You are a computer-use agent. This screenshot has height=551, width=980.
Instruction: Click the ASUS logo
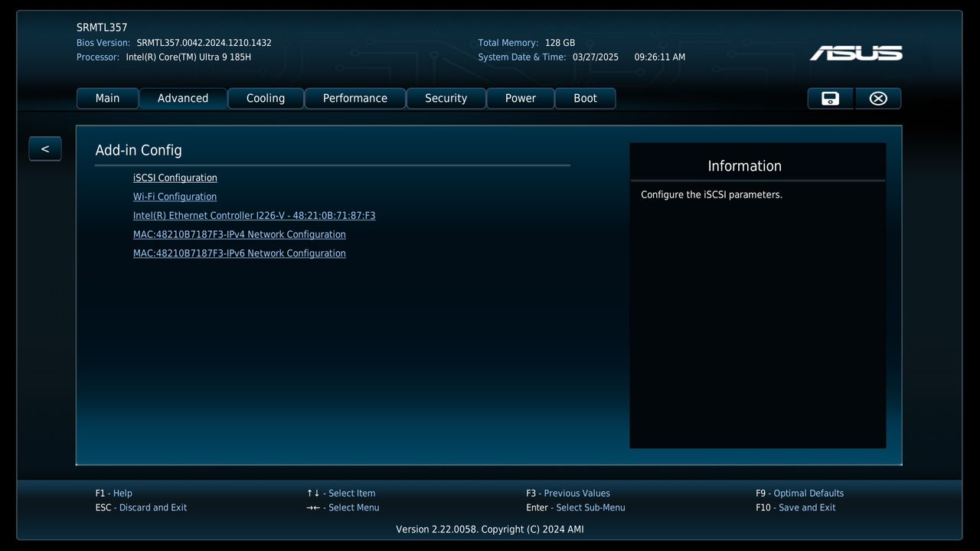(x=856, y=53)
